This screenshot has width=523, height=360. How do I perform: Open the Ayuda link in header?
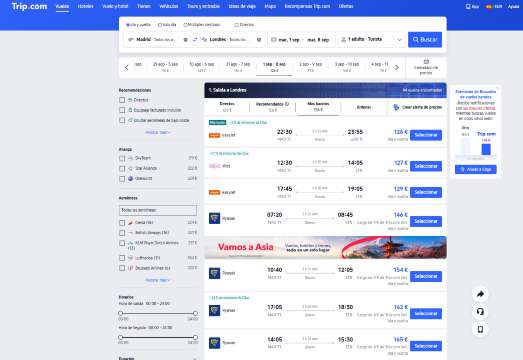point(513,6)
